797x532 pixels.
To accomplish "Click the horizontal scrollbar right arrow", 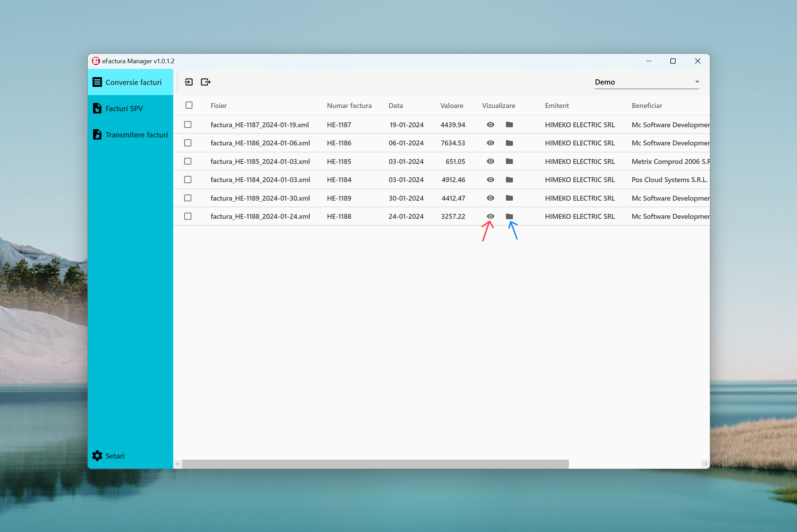I will (x=705, y=464).
